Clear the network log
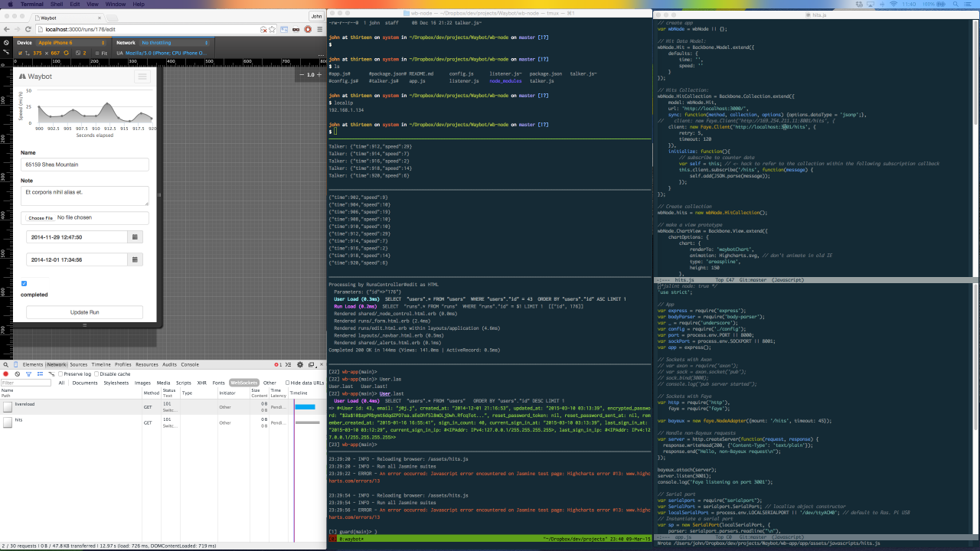Image resolution: width=980 pixels, height=551 pixels. (17, 373)
